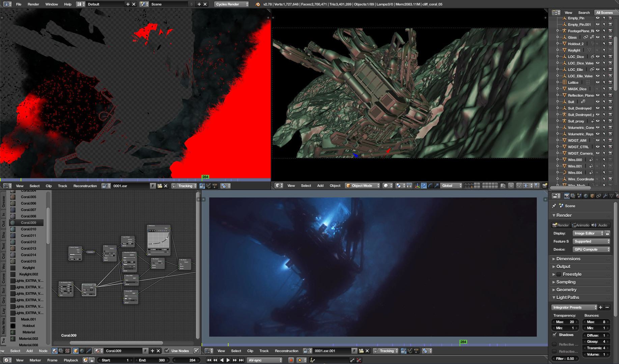This screenshot has height=364, width=619.
Task: Open the World properties tab icon
Action: (x=586, y=196)
